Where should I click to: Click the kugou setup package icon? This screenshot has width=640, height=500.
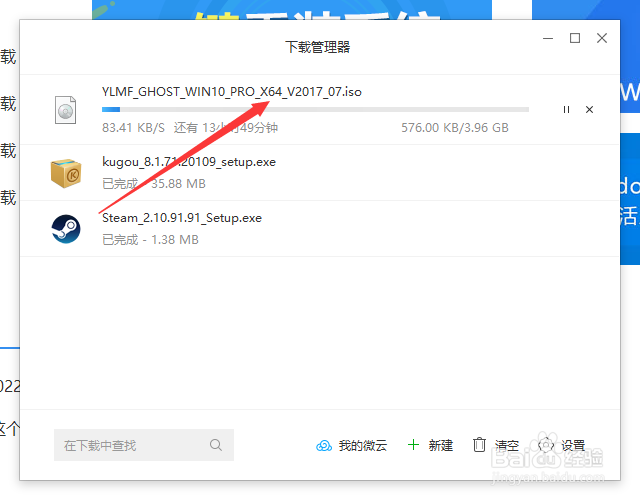pyautogui.click(x=66, y=173)
